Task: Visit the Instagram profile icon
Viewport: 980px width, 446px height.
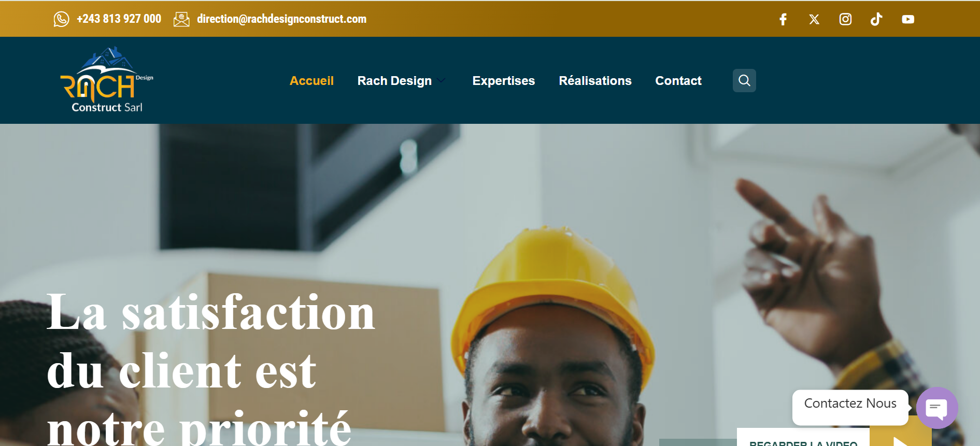Action: coord(845,19)
